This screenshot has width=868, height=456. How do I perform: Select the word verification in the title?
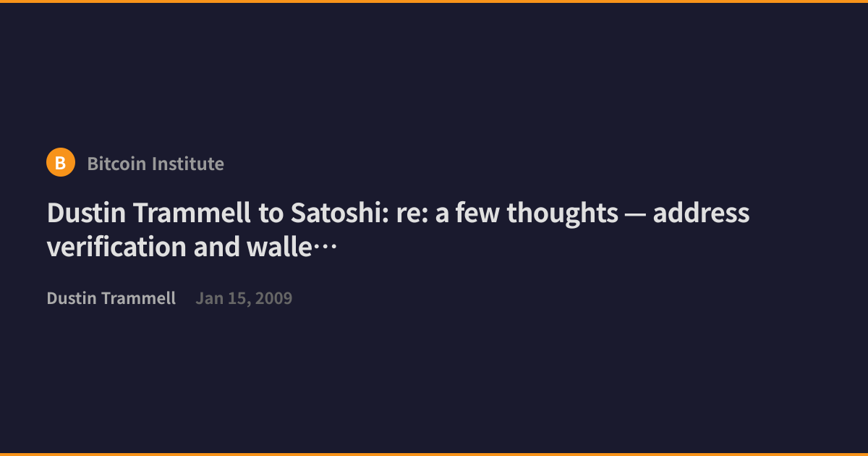pyautogui.click(x=116, y=248)
